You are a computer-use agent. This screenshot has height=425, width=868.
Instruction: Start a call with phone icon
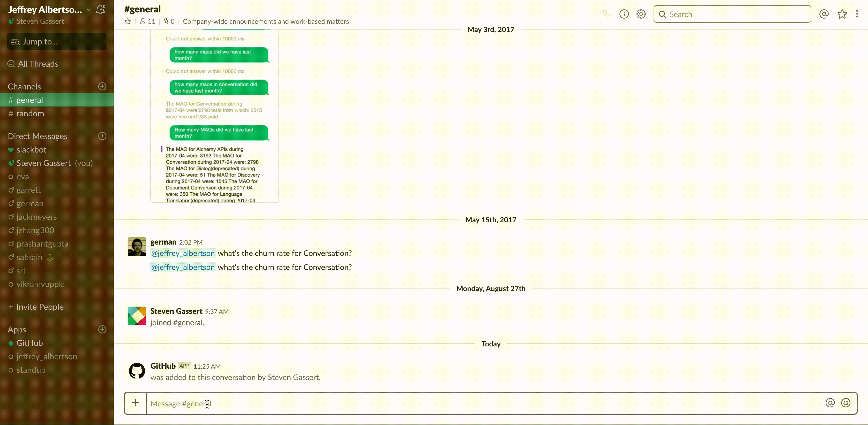(x=607, y=14)
